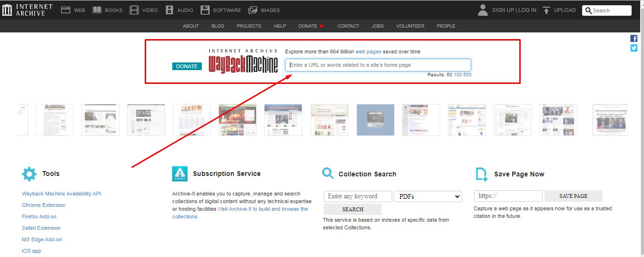Click the SAVE PAGE button
Image resolution: width=644 pixels, height=257 pixels.
pos(574,196)
